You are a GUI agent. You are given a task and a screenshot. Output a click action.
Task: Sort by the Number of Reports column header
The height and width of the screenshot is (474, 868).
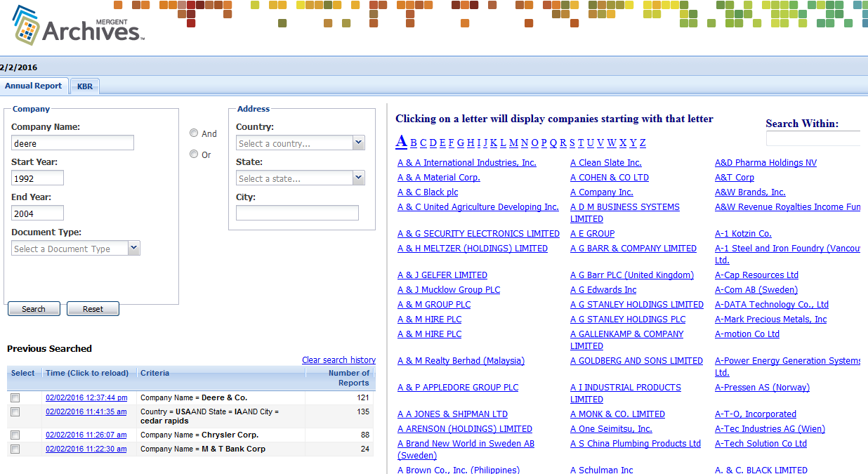click(x=348, y=378)
